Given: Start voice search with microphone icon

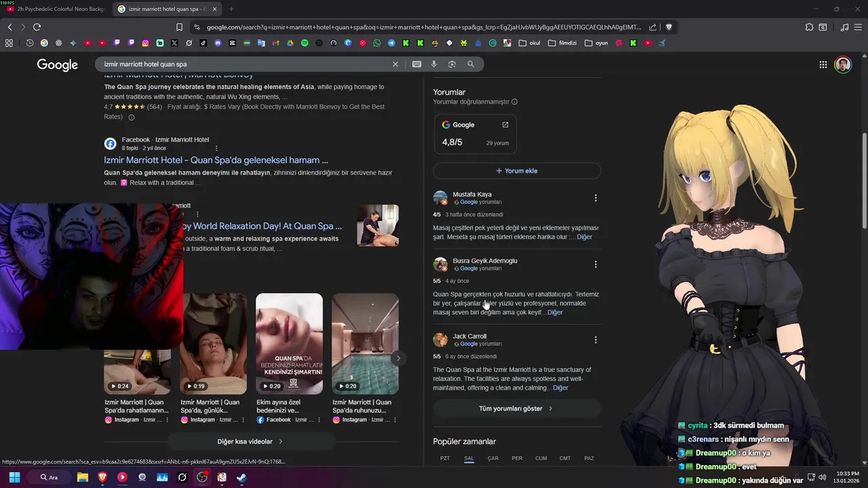Looking at the screenshot, I should tap(434, 64).
